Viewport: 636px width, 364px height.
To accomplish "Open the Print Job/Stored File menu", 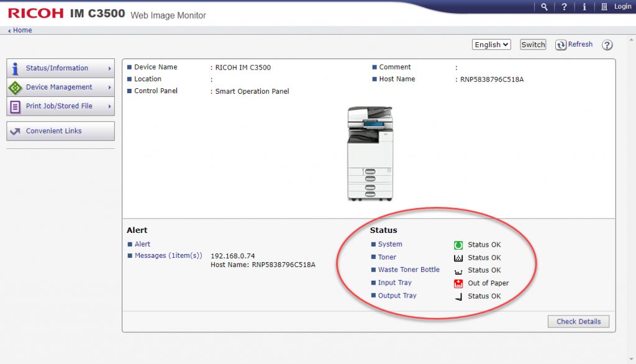I will click(x=60, y=106).
